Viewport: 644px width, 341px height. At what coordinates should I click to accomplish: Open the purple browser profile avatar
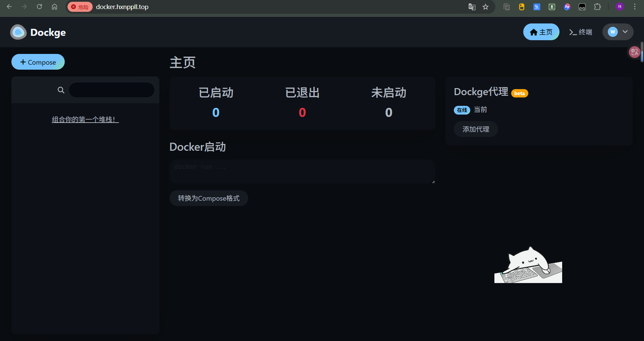click(x=620, y=7)
